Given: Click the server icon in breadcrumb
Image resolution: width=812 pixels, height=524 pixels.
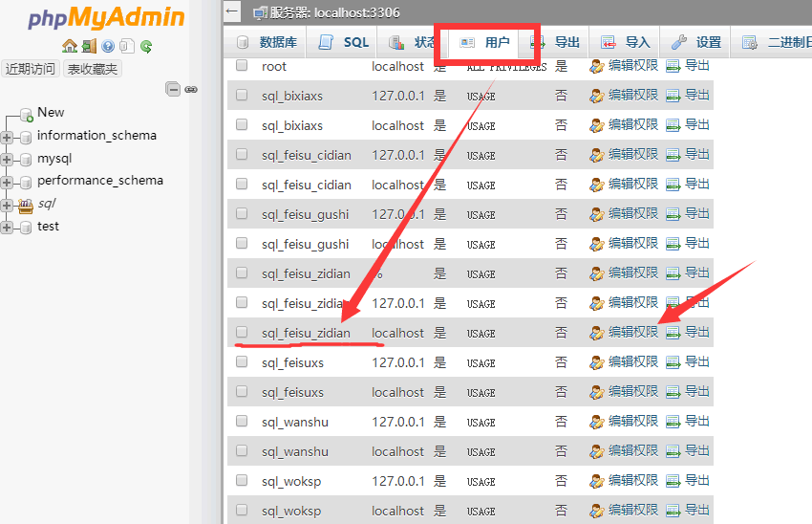Looking at the screenshot, I should pyautogui.click(x=261, y=13).
